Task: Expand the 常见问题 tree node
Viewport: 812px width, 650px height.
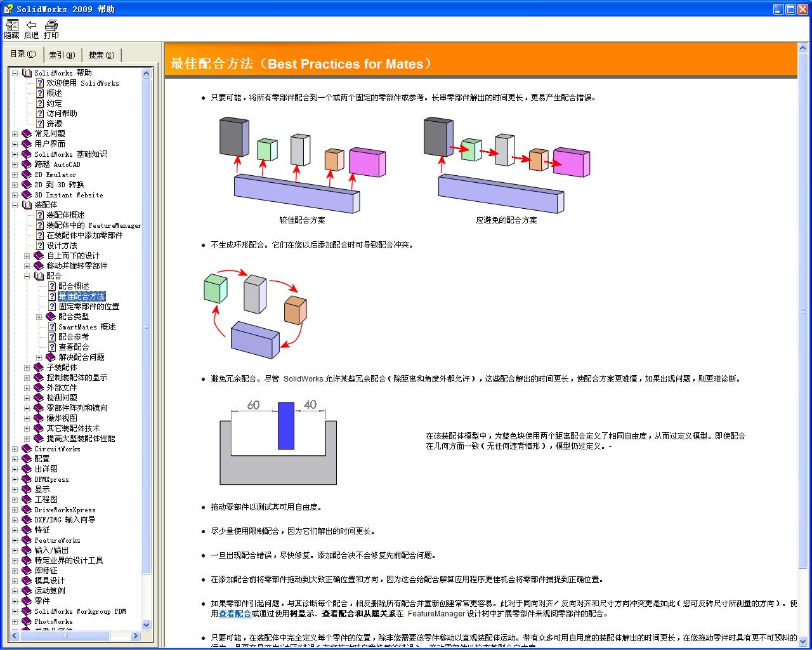Action: pos(15,134)
